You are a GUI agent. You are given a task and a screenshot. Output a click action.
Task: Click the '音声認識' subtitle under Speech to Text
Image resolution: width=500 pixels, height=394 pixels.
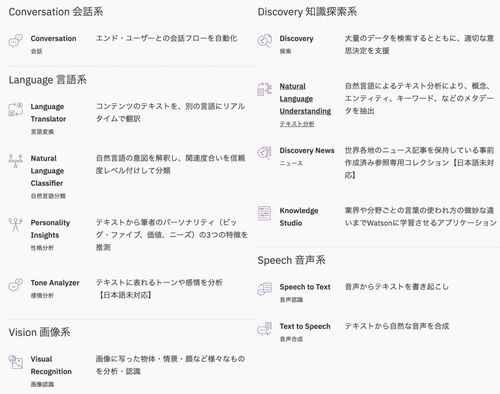[291, 300]
